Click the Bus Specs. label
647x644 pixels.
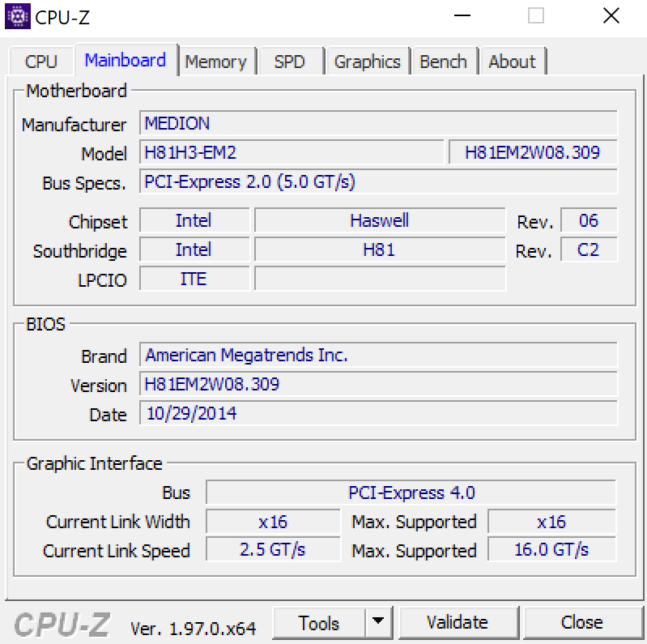click(84, 183)
